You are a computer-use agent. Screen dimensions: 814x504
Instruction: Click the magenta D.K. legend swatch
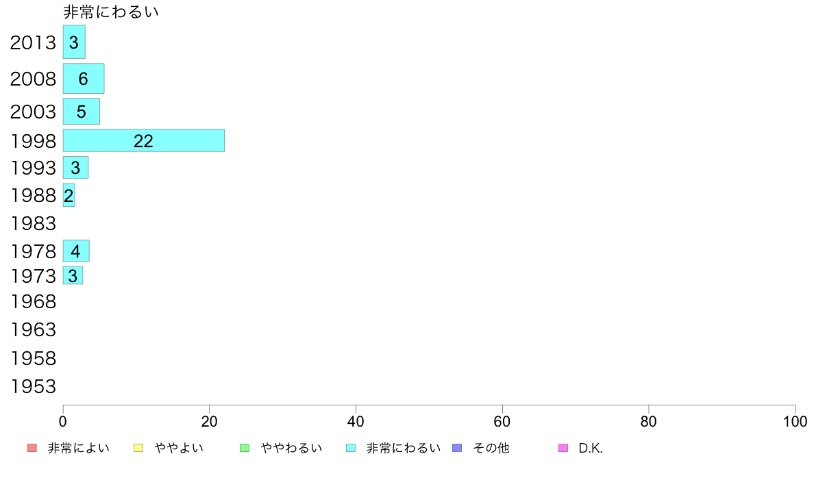[563, 448]
